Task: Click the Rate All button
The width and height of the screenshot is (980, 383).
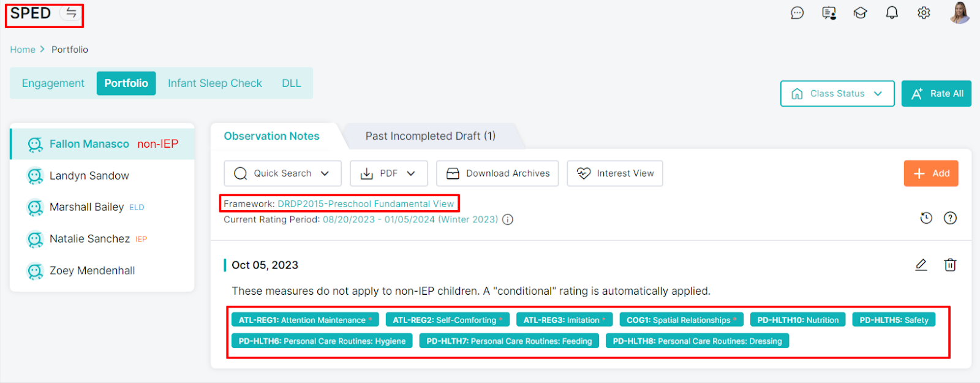Action: (x=936, y=94)
